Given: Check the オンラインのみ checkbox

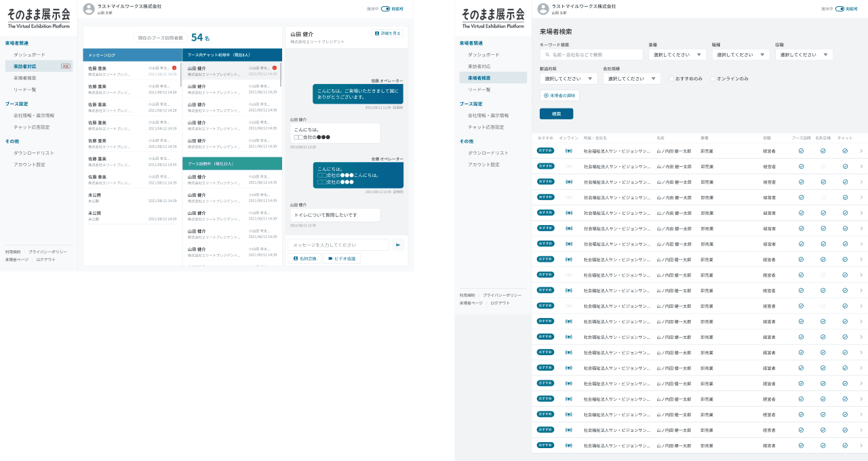Looking at the screenshot, I should [713, 79].
